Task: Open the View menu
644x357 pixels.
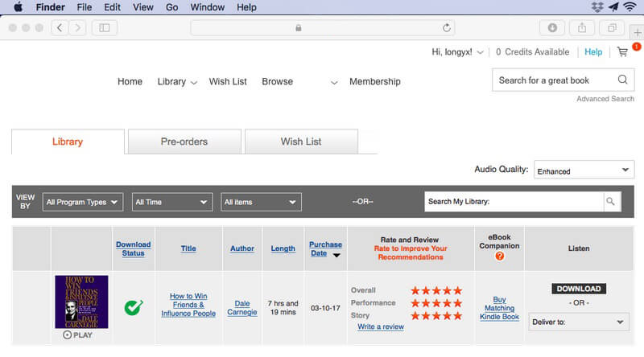Action: [143, 7]
